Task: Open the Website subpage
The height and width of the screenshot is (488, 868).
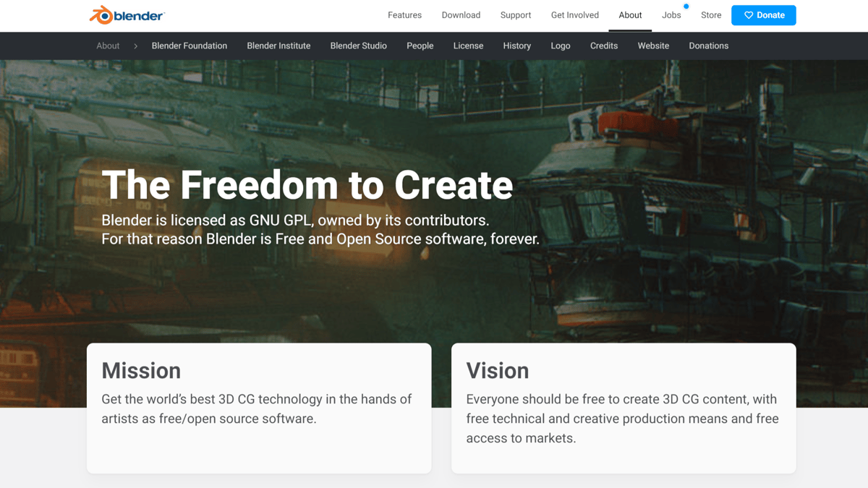Action: click(653, 46)
